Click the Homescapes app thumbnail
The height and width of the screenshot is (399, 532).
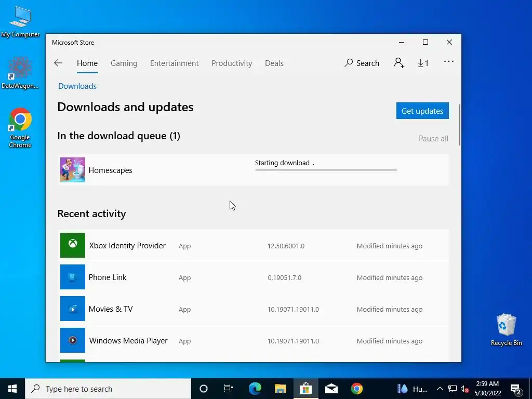[73, 170]
